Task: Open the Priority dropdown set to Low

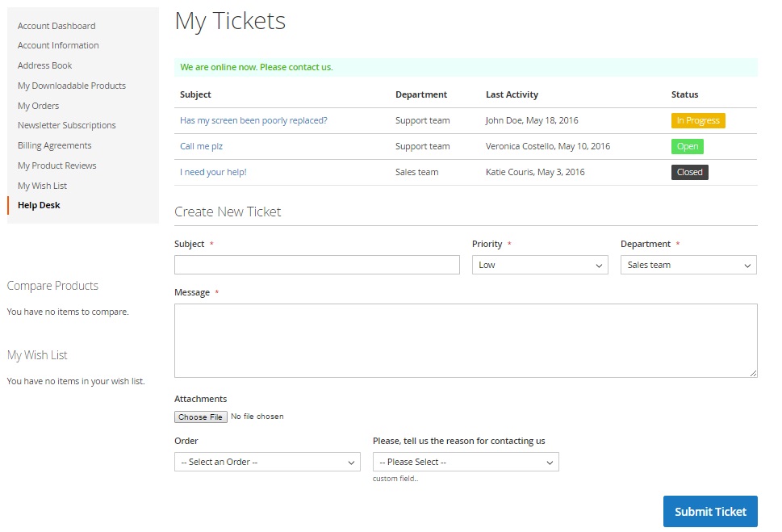Action: pyautogui.click(x=540, y=265)
